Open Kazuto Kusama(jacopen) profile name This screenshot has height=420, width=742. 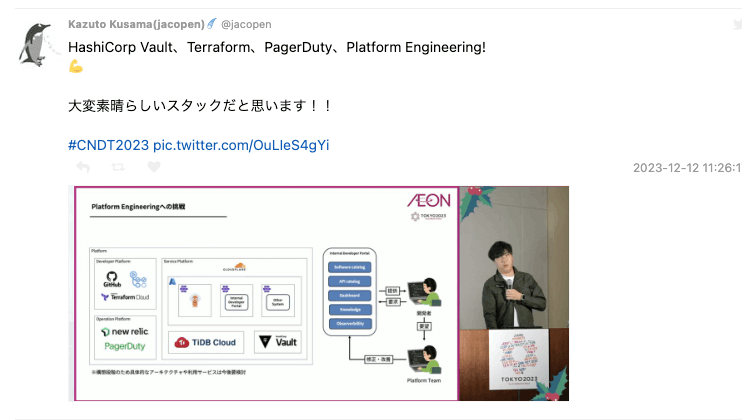pyautogui.click(x=136, y=24)
